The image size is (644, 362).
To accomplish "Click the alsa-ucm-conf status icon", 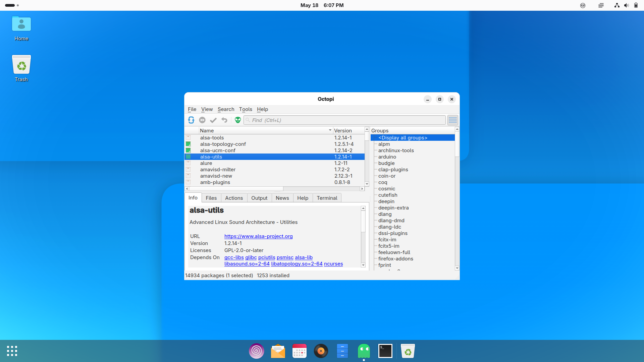I will point(188,150).
